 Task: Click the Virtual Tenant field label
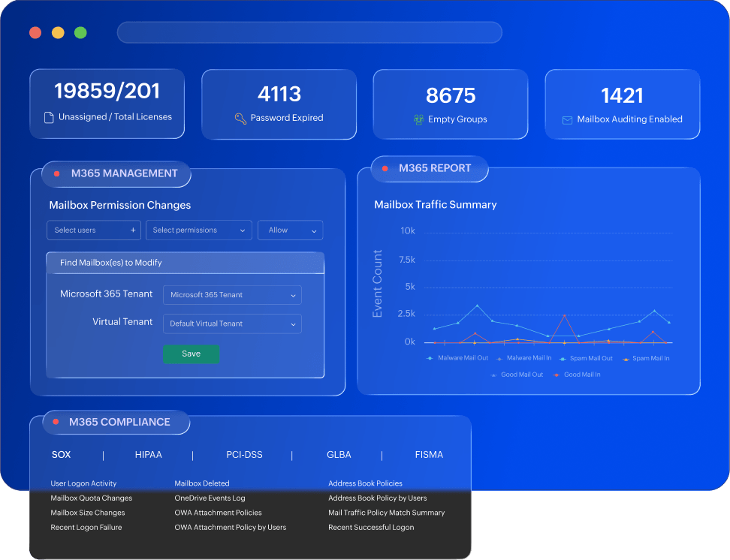[122, 322]
